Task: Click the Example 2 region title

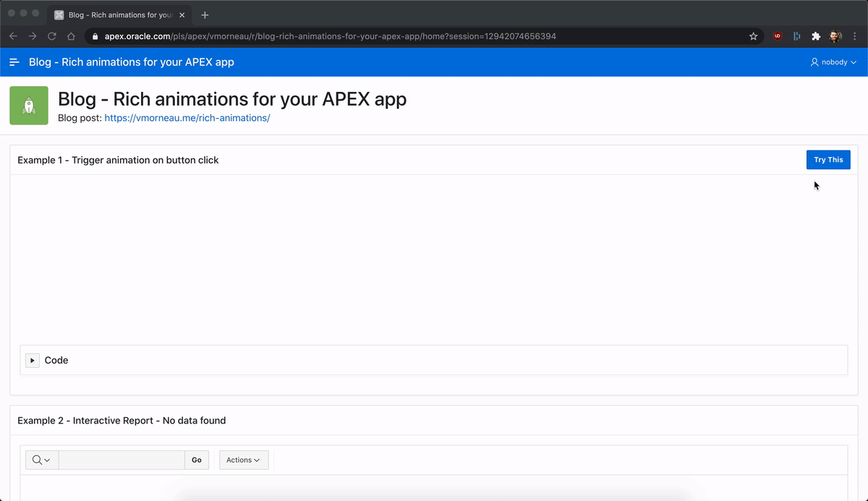Action: (x=122, y=421)
